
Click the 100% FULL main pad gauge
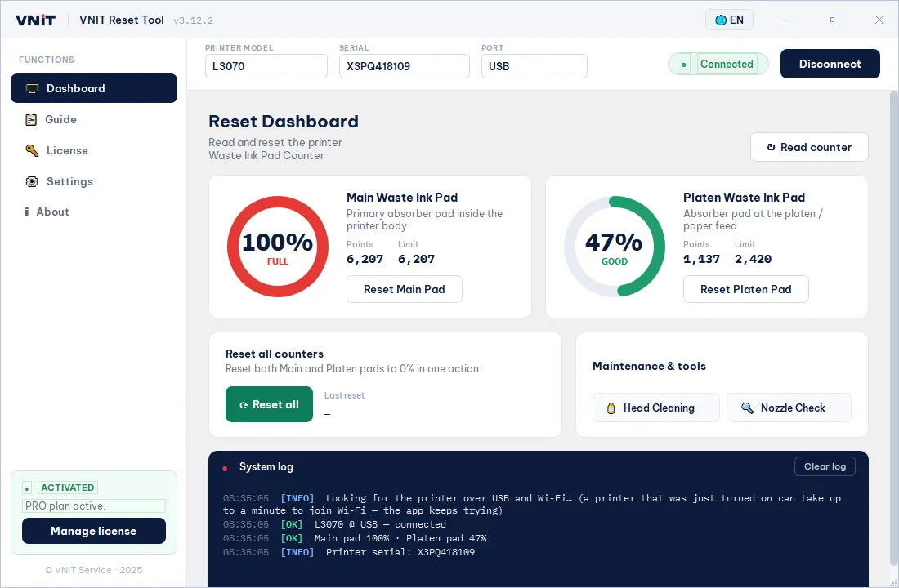[x=278, y=247]
